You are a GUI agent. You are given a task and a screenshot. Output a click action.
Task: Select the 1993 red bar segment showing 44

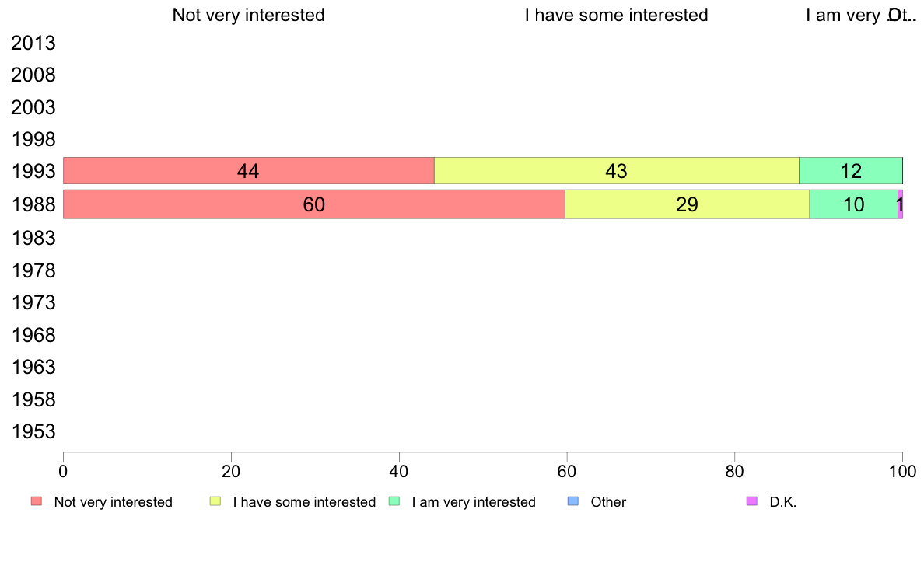[x=249, y=171]
